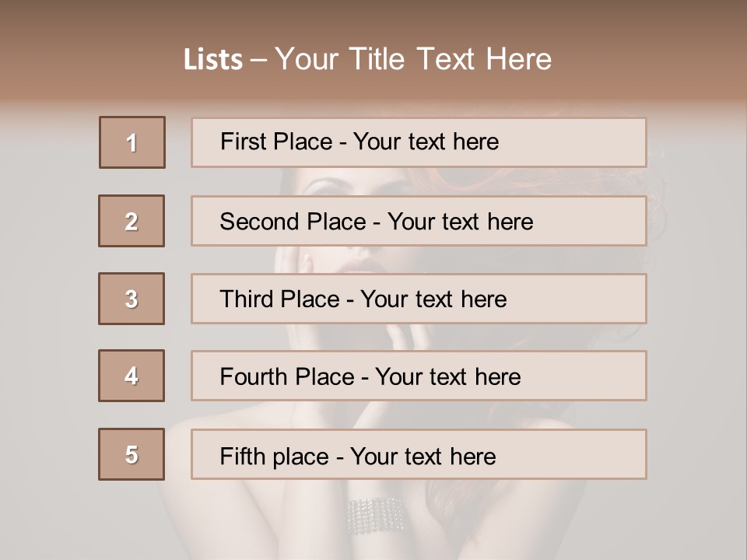The width and height of the screenshot is (747, 560).
Task: Select the Fourth Place text box
Action: click(419, 376)
